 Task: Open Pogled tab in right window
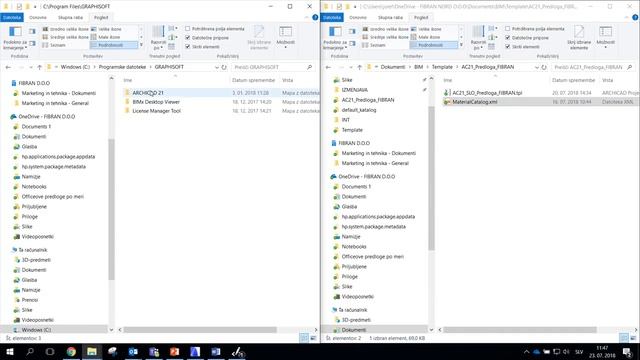(x=421, y=18)
